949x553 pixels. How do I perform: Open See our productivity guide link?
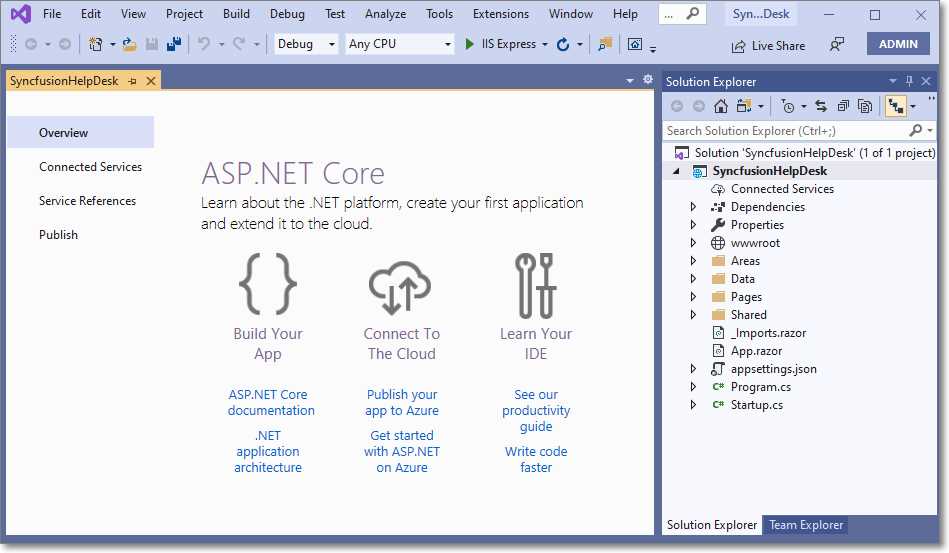click(x=536, y=410)
